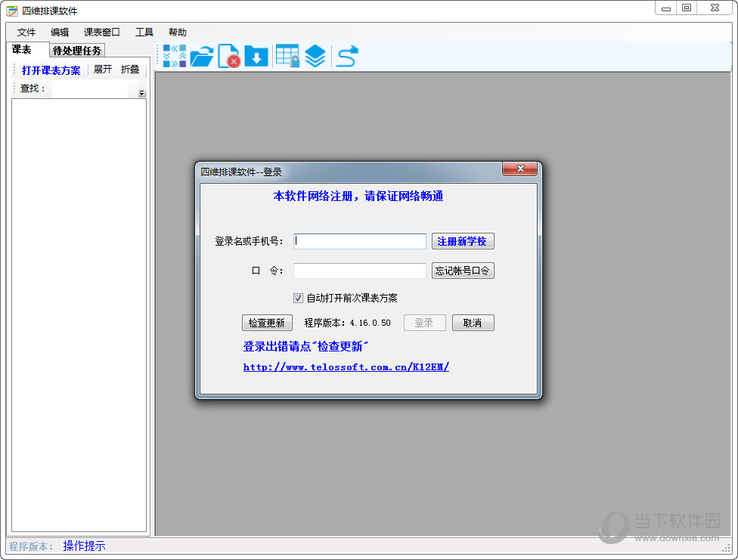The image size is (738, 560).
Task: Click 取消 to cancel login
Action: pos(473,323)
